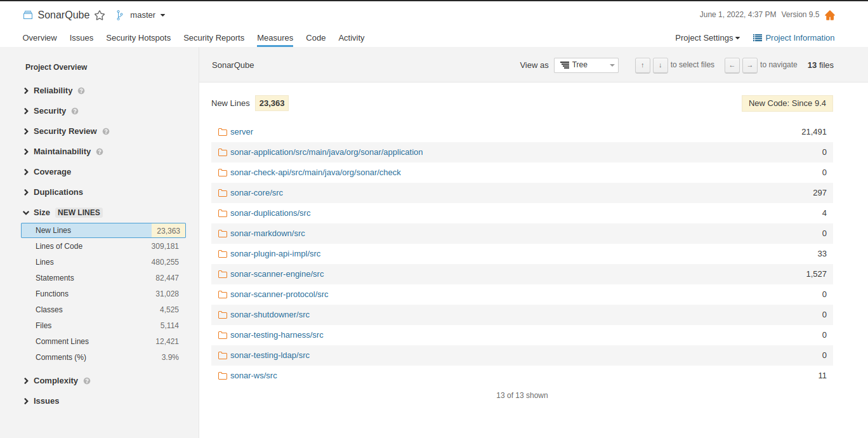Screen dimensions: 868x438
Task: Open the Security Reports tab
Action: pos(214,38)
